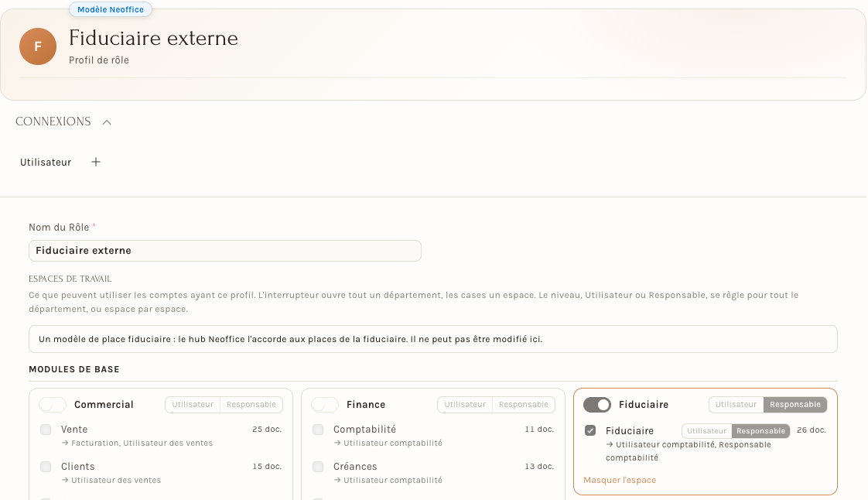Turn off the Fiduciaire department switch

click(597, 405)
